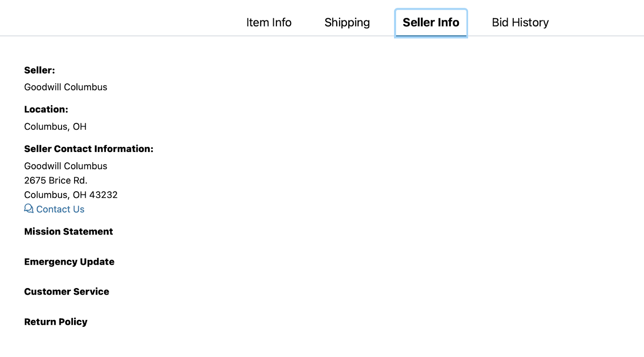Image resolution: width=644 pixels, height=357 pixels.
Task: Open the Contact Us link
Action: point(60,209)
